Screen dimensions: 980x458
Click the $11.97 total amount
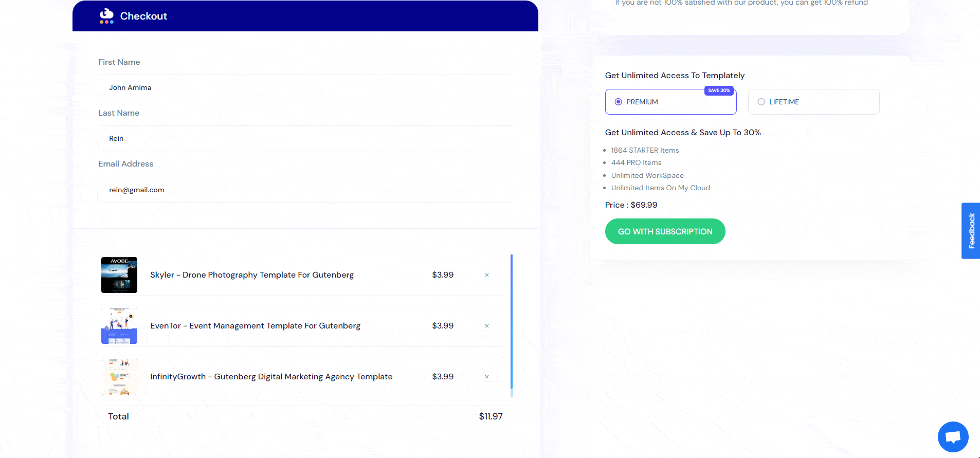tap(491, 416)
